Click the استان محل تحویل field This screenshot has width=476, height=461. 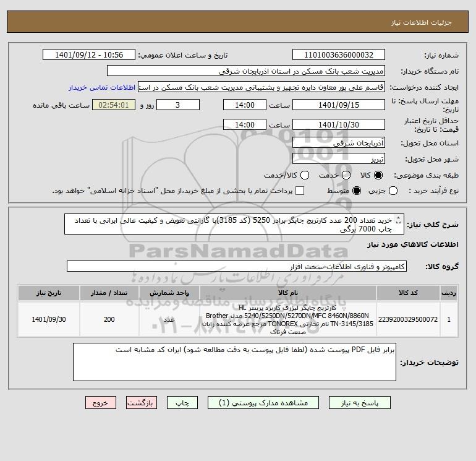339,142
